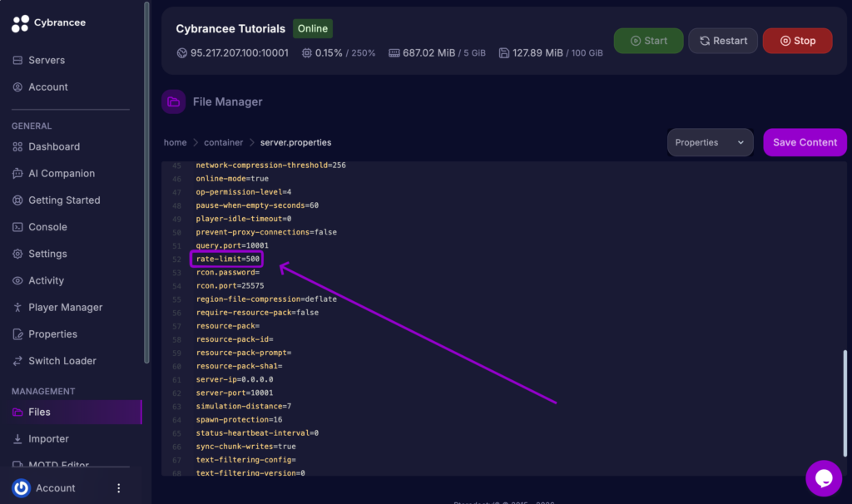The image size is (852, 504).
Task: Click the line spawn-protection=16
Action: (x=239, y=420)
